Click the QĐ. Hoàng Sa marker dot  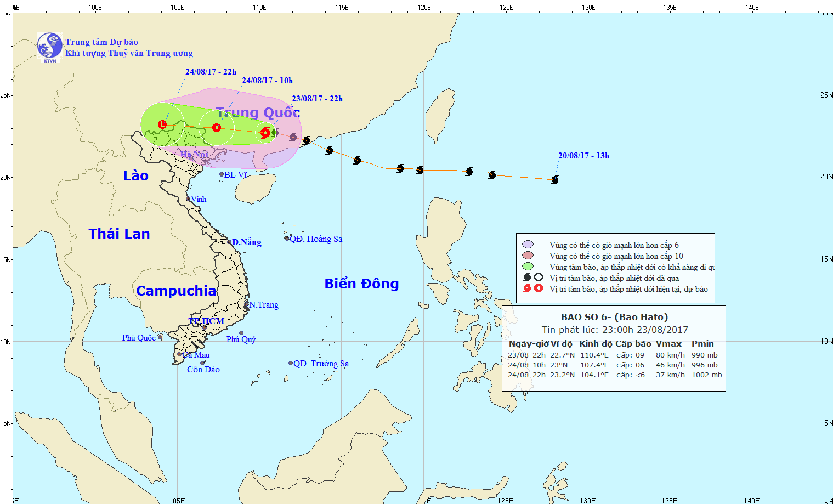click(287, 239)
